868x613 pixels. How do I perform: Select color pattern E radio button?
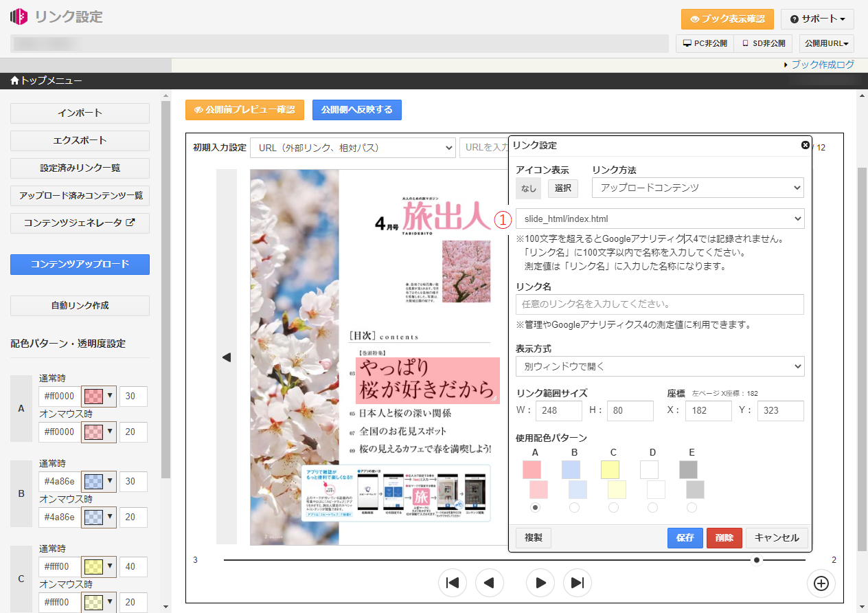tap(692, 507)
